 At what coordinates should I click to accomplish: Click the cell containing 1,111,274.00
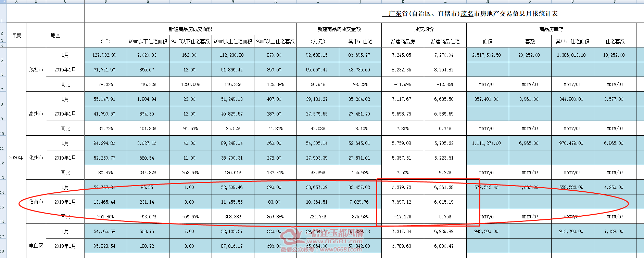point(488,143)
